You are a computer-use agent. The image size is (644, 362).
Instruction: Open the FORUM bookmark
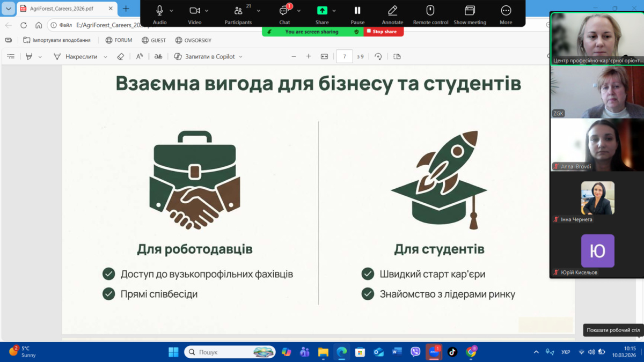[119, 40]
